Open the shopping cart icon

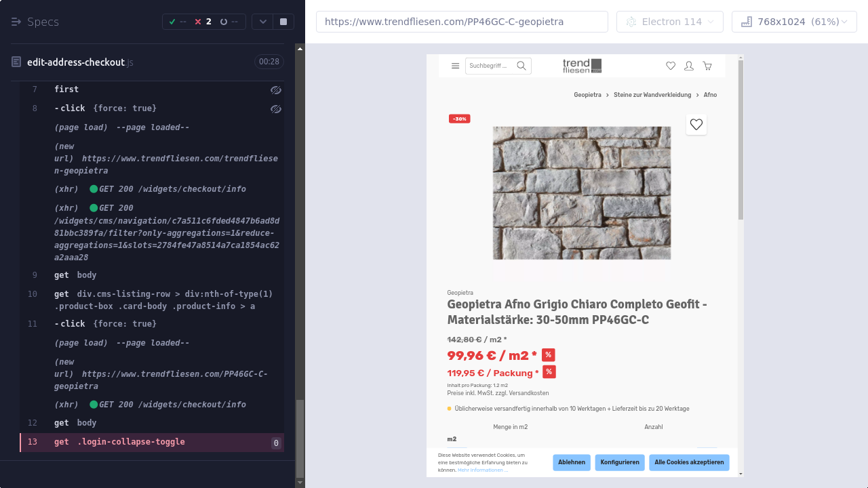click(707, 66)
